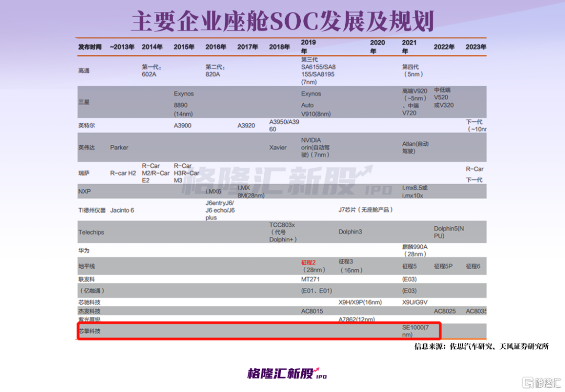Click the 华为 row label
This screenshot has height=392, width=565.
tap(84, 250)
